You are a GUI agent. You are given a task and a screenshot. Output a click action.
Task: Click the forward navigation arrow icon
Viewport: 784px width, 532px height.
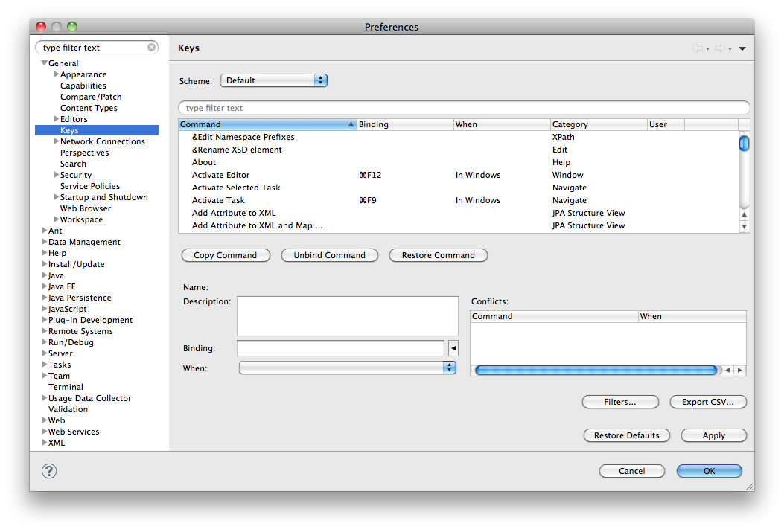pos(719,48)
